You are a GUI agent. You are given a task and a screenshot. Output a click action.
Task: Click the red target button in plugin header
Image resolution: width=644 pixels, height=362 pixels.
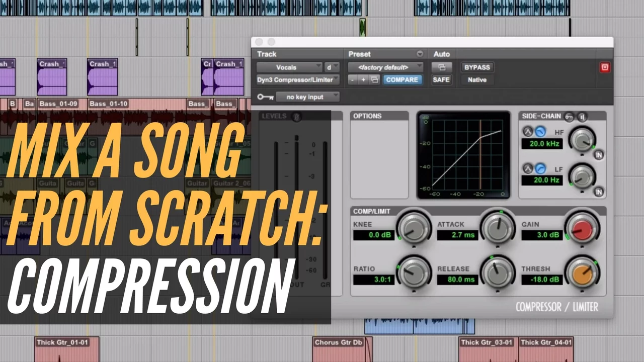tap(605, 67)
